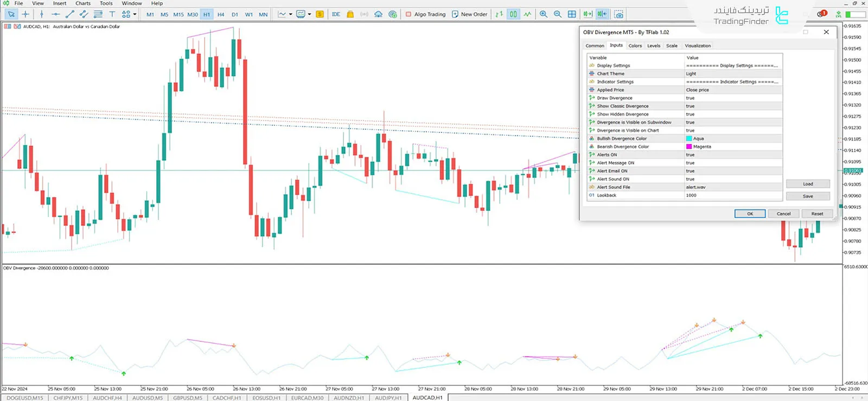868x401 pixels.
Task: Click the Aqua bullish divergence color swatch
Action: 689,139
